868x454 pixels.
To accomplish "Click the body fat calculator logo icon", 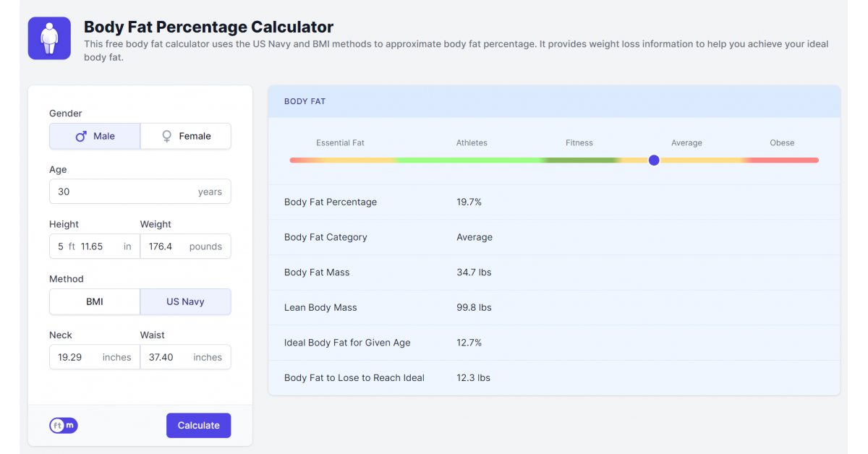I will click(49, 38).
